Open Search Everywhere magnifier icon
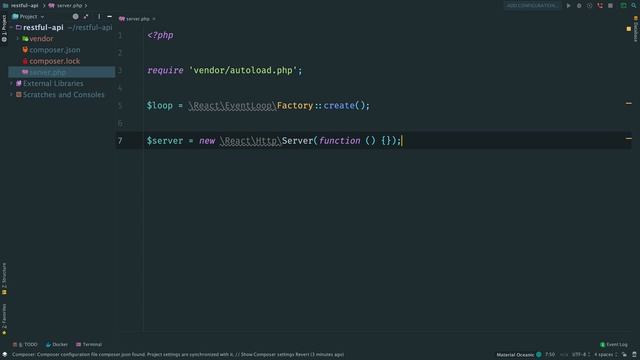 point(634,6)
